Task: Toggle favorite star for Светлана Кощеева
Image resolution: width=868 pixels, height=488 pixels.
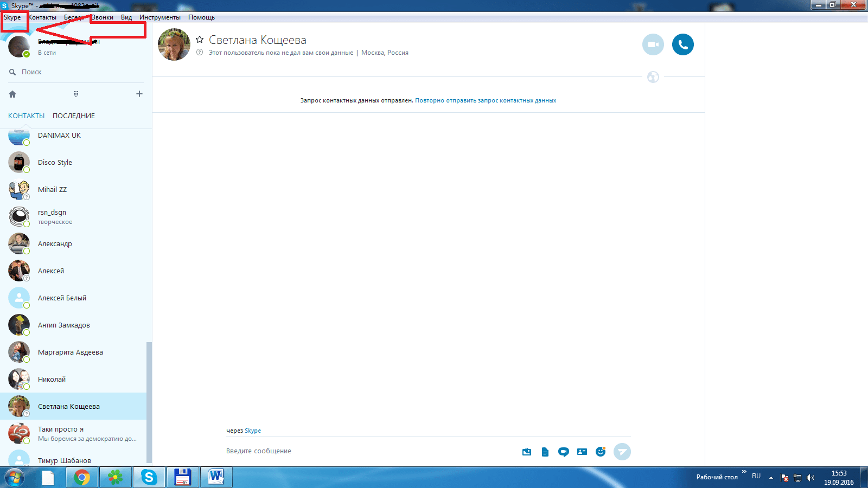Action: tap(200, 40)
